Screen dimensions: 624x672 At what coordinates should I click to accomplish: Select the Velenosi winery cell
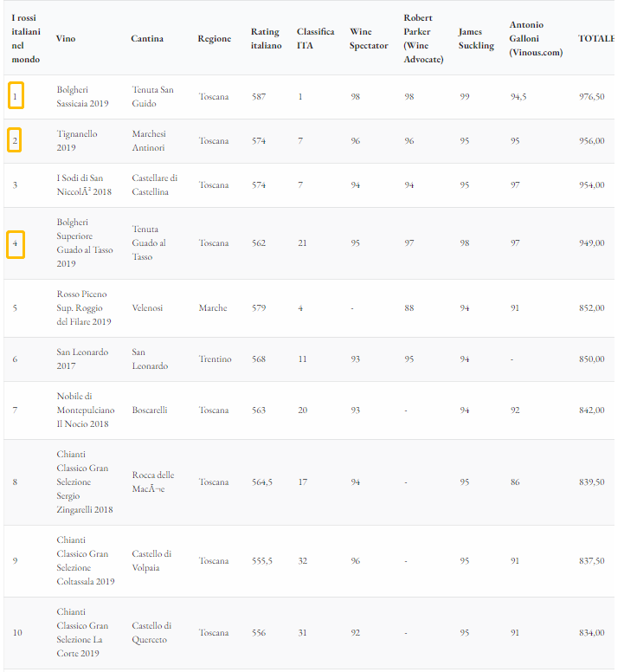point(147,307)
